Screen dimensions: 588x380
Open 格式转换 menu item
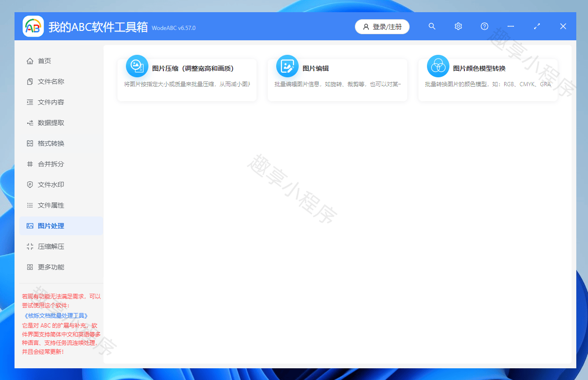[61, 143]
